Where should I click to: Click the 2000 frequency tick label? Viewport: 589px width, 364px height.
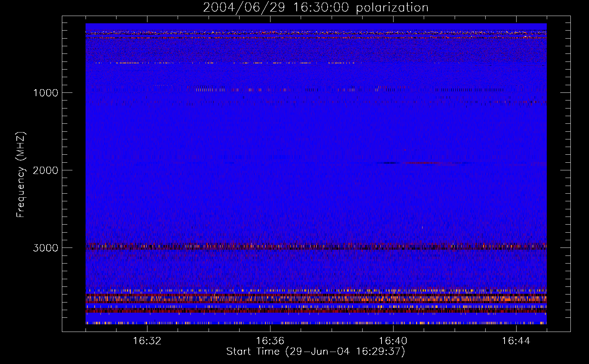pyautogui.click(x=46, y=170)
